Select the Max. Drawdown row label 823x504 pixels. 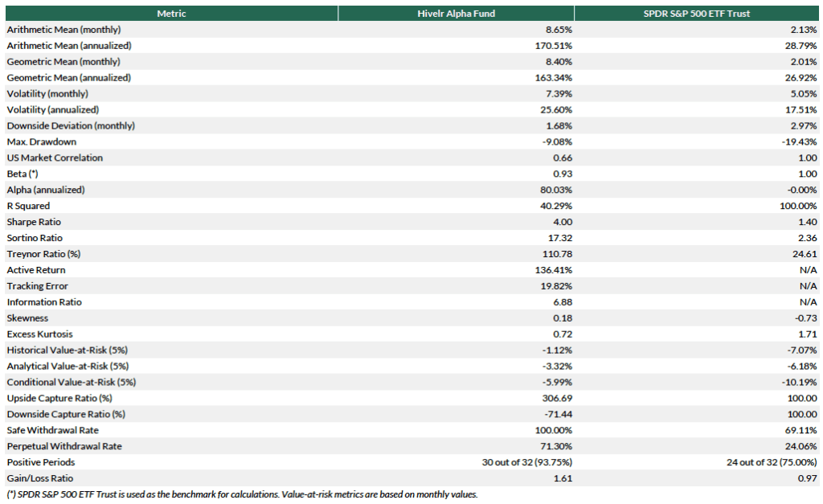tap(42, 141)
